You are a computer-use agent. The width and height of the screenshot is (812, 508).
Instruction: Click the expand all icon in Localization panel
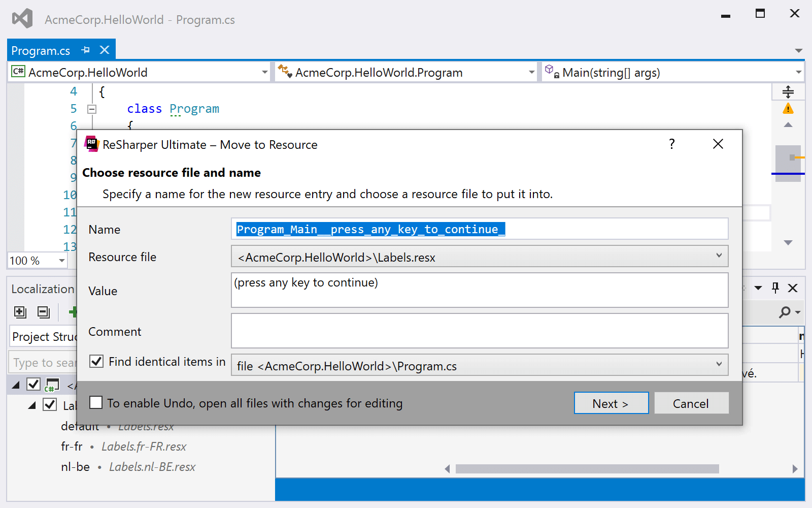click(x=20, y=312)
